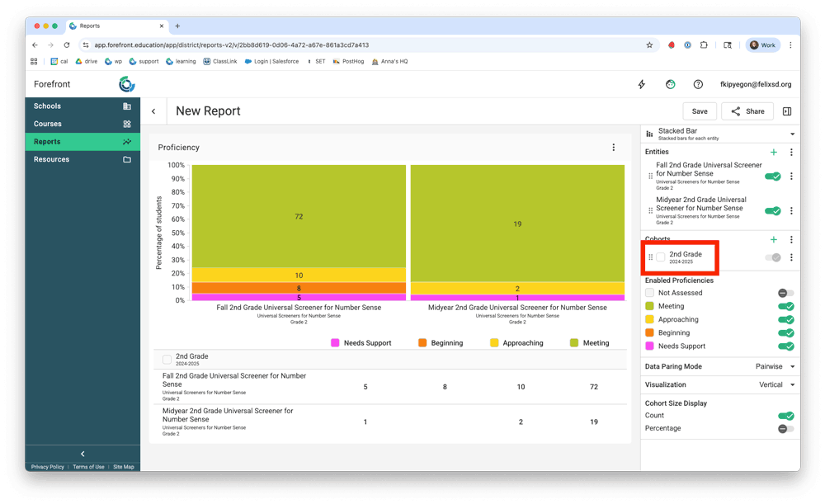Click the Needs Support pink legend swatch
The image size is (825, 504).
[x=335, y=343]
